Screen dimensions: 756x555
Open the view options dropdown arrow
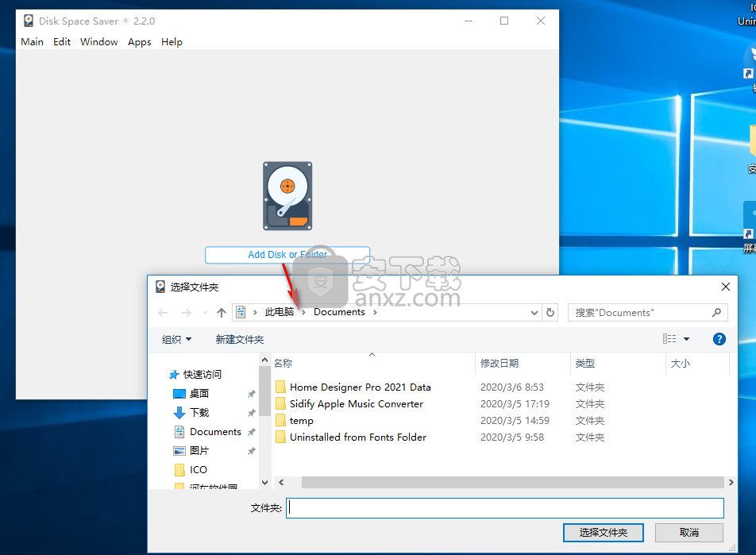click(687, 339)
